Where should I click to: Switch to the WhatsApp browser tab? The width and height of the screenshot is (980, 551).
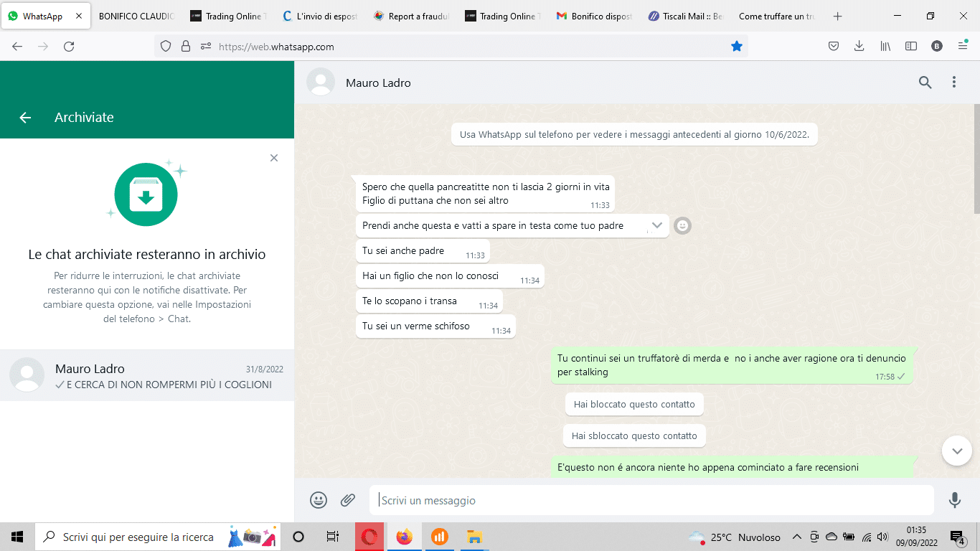coord(46,17)
